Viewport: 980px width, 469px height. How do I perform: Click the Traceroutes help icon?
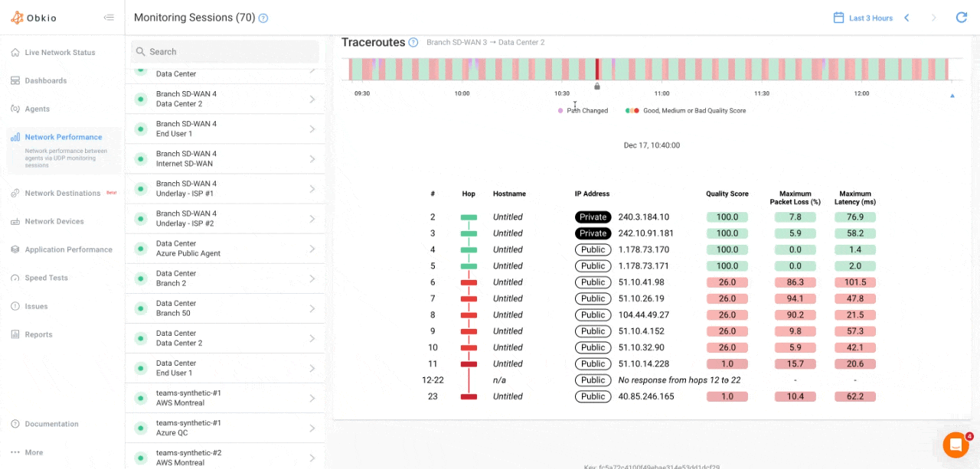413,43
